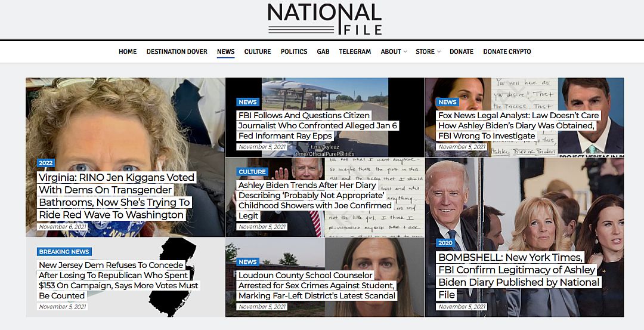The width and height of the screenshot is (644, 330).
Task: Click the November 6, 2021 date label
Action: tap(63, 227)
